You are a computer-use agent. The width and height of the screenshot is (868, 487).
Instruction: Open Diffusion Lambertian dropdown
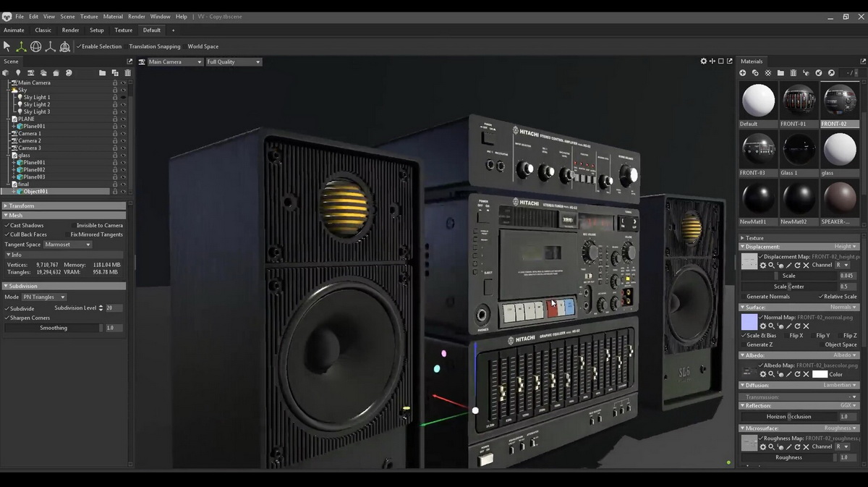tap(841, 386)
